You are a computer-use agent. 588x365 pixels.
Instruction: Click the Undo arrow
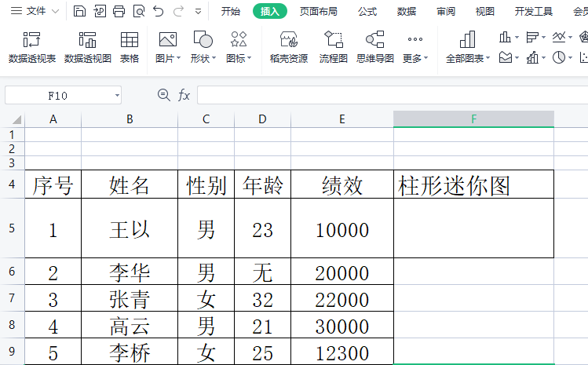click(x=159, y=12)
